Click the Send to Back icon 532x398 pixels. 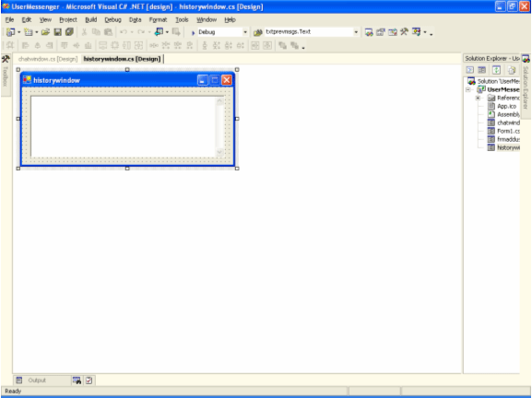point(294,45)
